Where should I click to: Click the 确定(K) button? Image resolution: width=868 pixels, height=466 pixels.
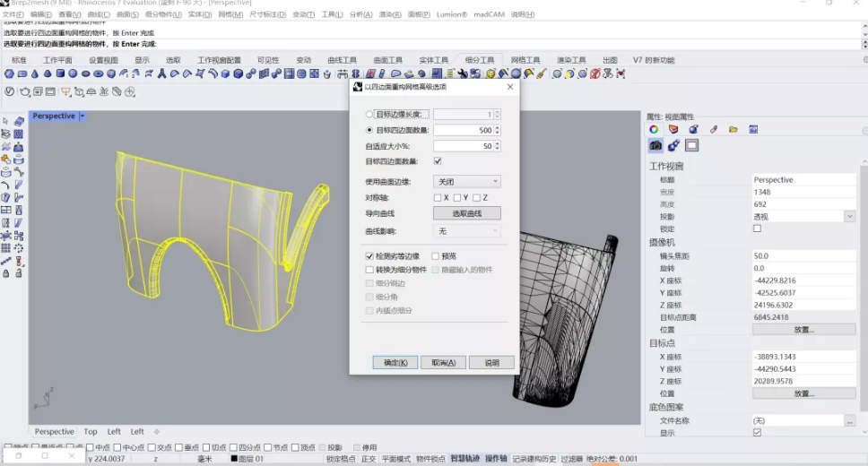pyautogui.click(x=395, y=363)
